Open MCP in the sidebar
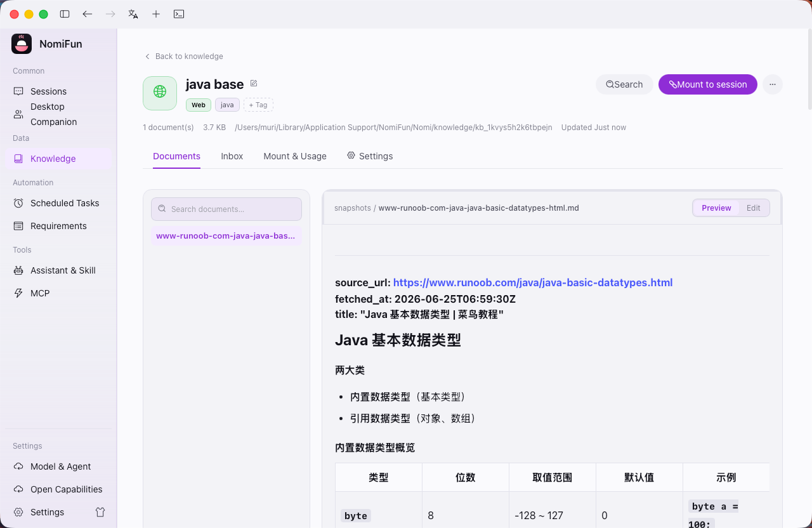Viewport: 812px width, 528px height. pos(58,293)
